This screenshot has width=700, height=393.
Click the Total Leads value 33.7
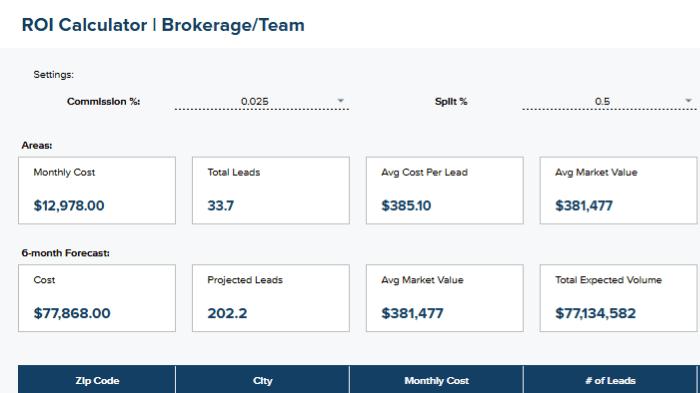point(221,205)
